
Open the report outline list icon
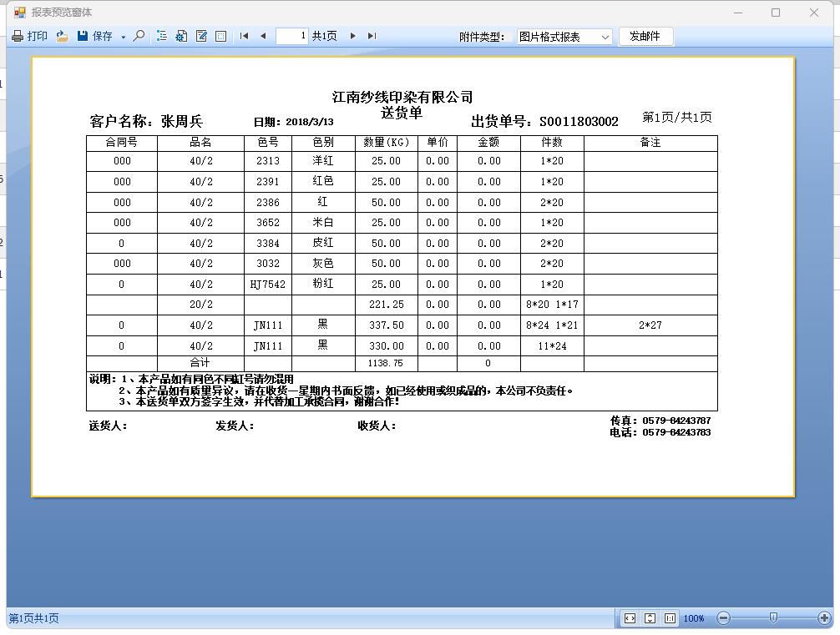[162, 36]
